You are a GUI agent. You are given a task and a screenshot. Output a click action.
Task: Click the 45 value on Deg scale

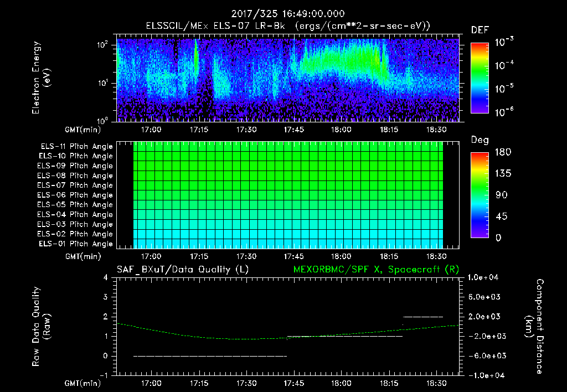[x=502, y=216]
